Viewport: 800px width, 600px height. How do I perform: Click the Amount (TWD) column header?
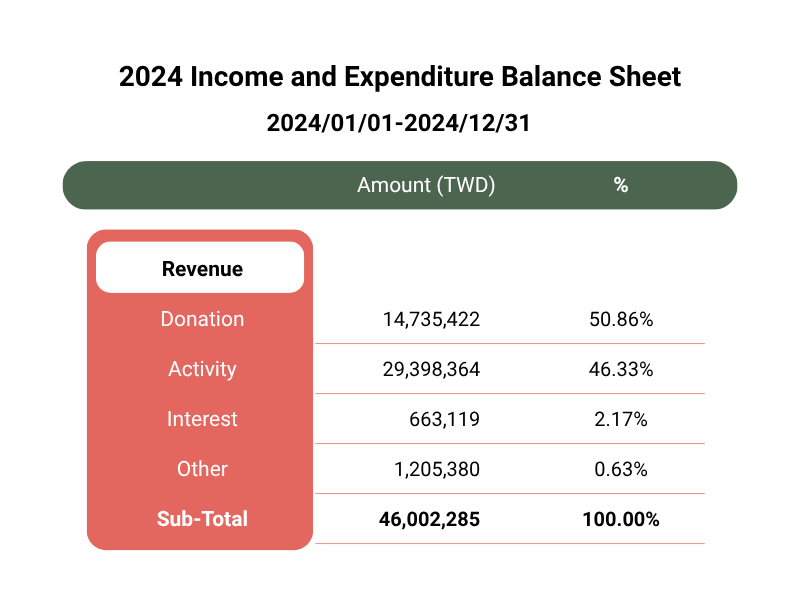click(x=426, y=185)
